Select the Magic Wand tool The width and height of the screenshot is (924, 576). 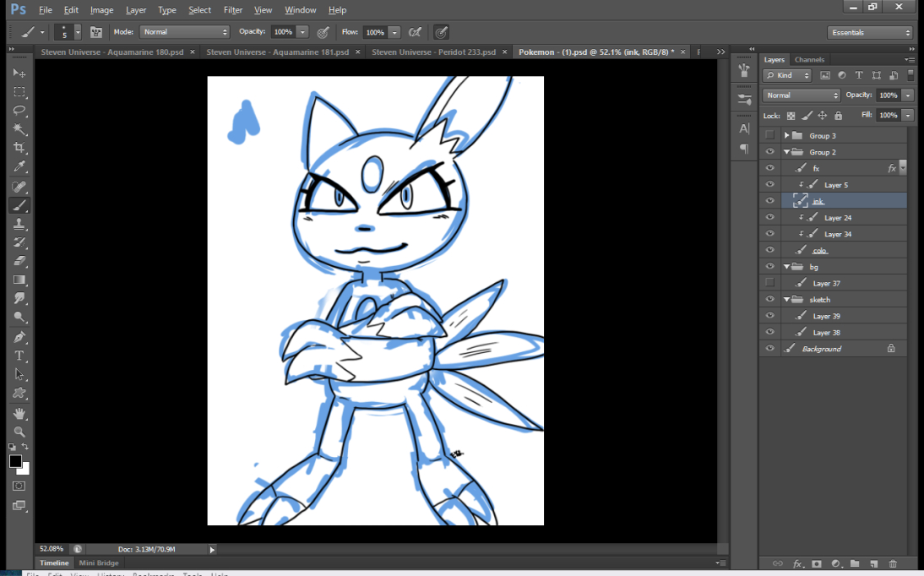pos(19,129)
